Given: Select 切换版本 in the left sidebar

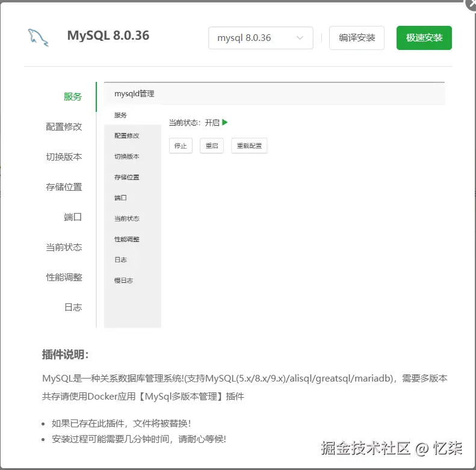Looking at the screenshot, I should [64, 156].
